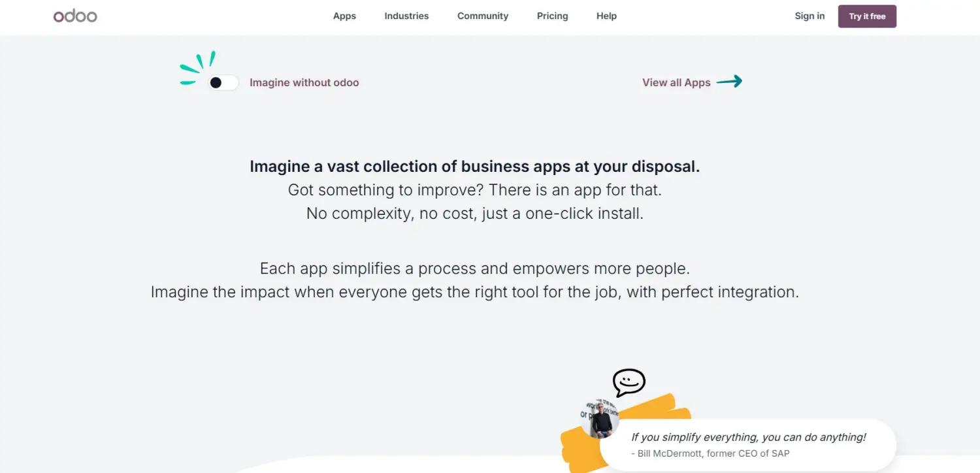Open the View all Apps link
Screen dimensions: 980x473
click(676, 82)
